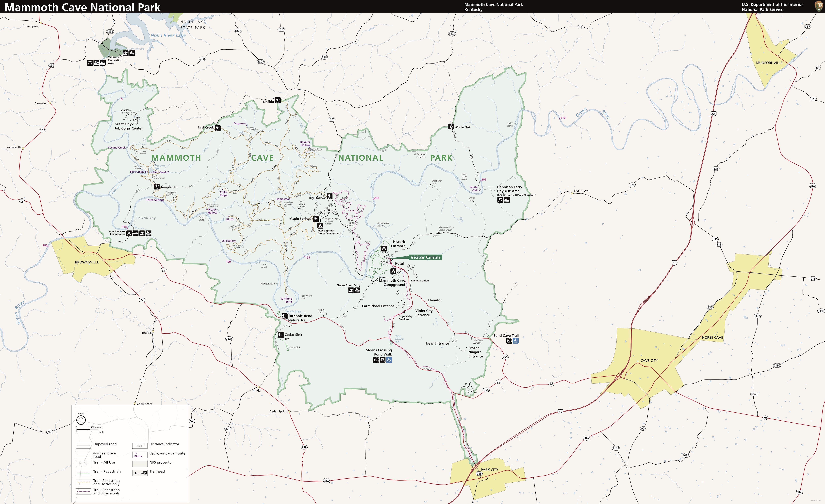Click the Frozen Niagara Entrance label
Viewport: 825px width, 504px height.
[475, 352]
